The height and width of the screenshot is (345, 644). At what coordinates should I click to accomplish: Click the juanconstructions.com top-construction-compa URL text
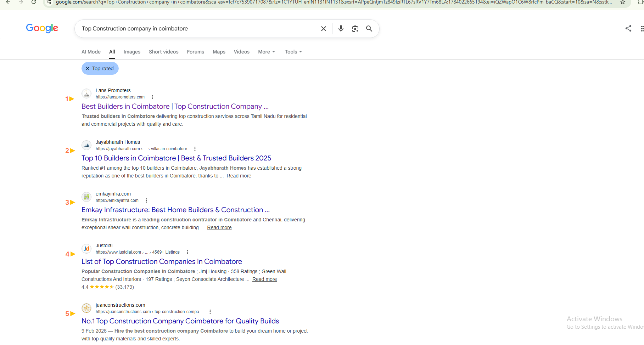click(149, 312)
